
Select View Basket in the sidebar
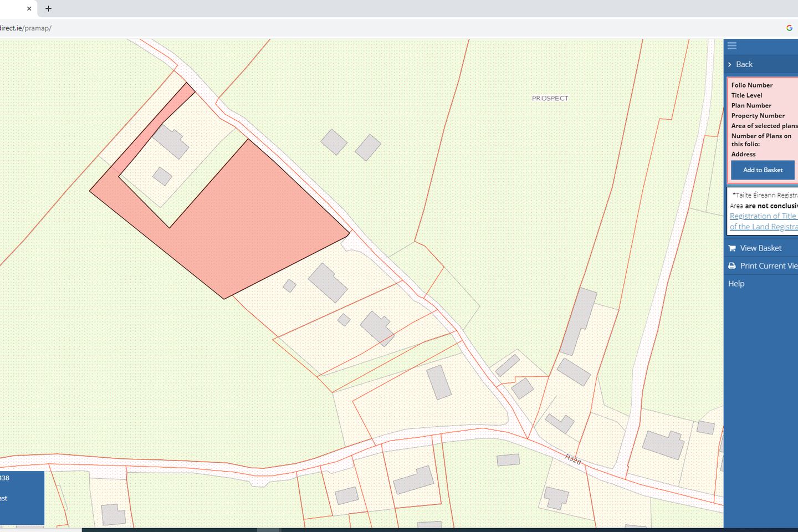click(760, 248)
